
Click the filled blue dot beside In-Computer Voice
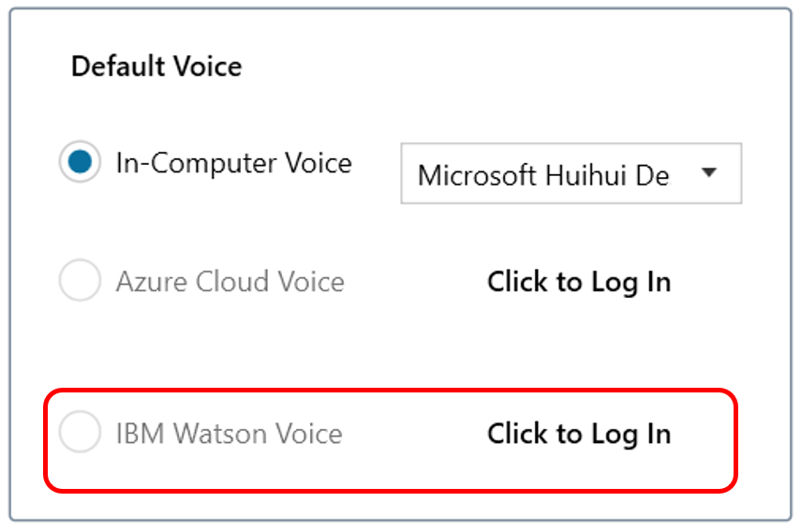tap(80, 163)
